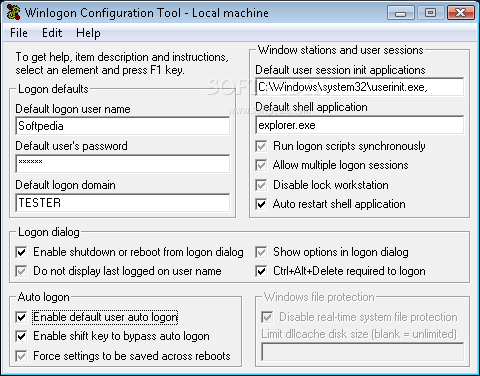
Task: Toggle Show options in logon dialog checkbox
Action: (x=261, y=252)
